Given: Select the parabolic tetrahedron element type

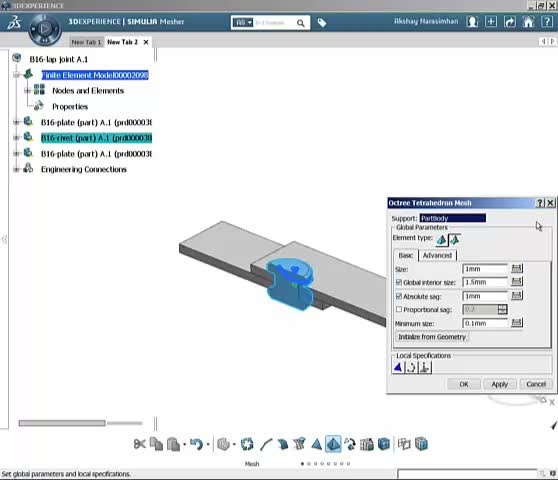Looking at the screenshot, I should coord(454,240).
